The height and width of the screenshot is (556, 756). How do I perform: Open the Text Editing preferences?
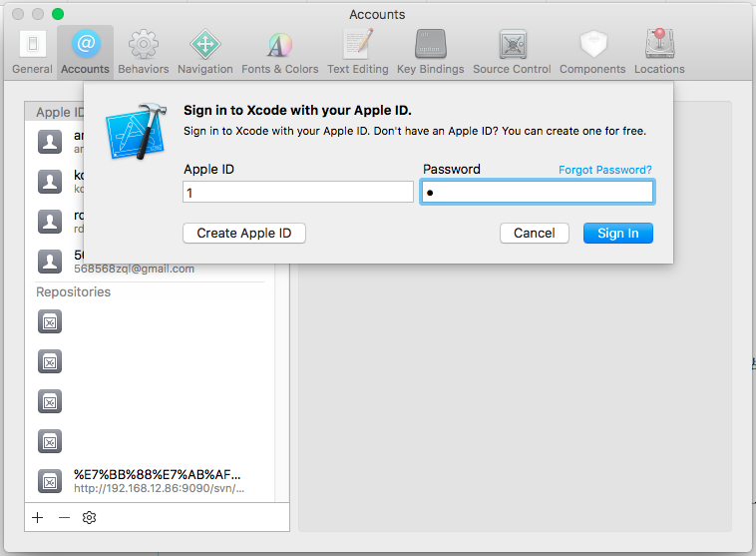pyautogui.click(x=358, y=52)
